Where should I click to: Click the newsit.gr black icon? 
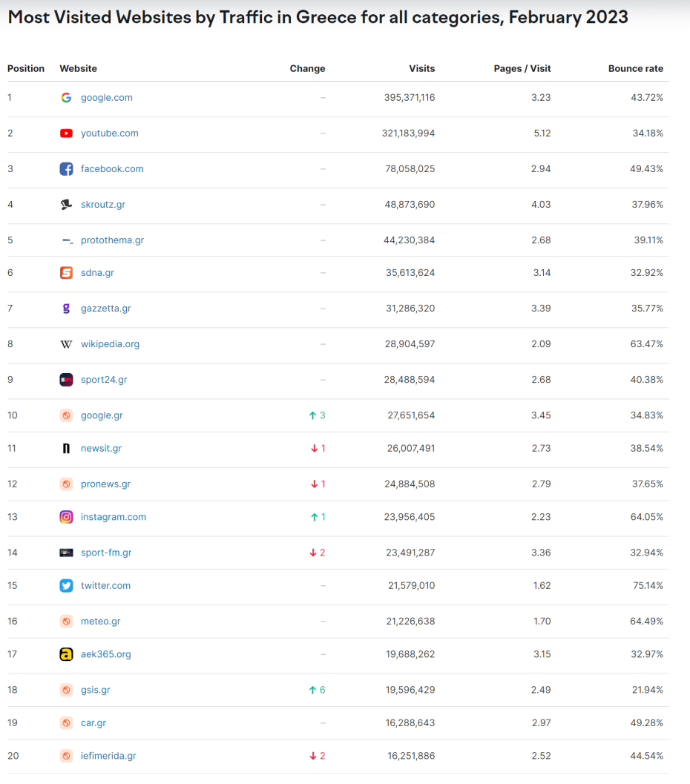[66, 449]
